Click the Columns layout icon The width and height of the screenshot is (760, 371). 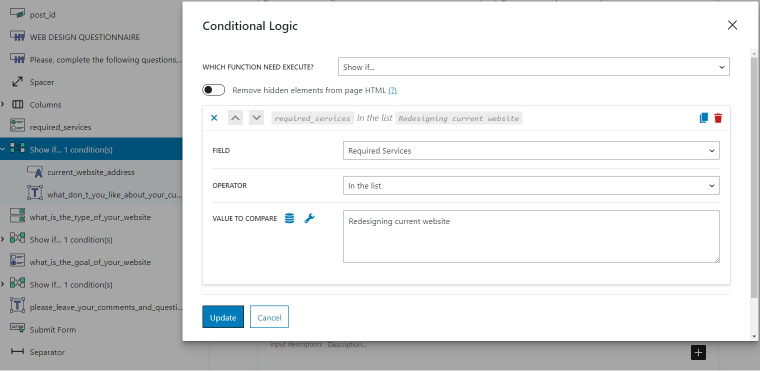pyautogui.click(x=17, y=104)
